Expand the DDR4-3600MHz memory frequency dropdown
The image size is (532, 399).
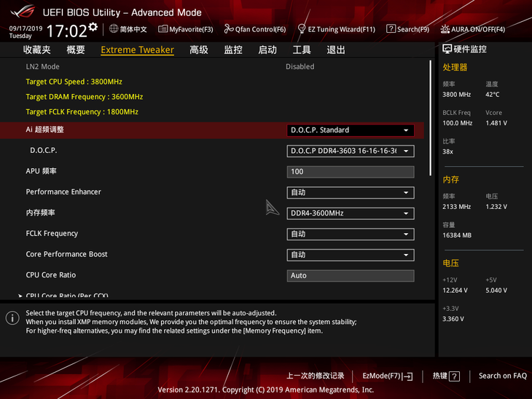pyautogui.click(x=350, y=213)
